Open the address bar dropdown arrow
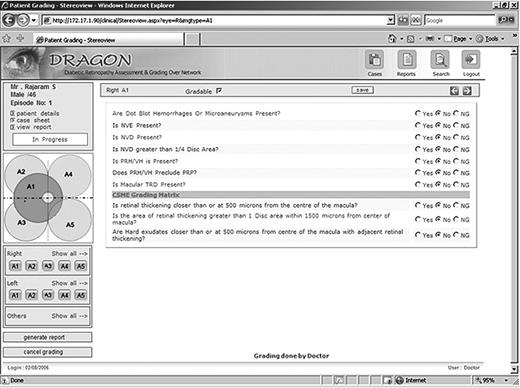520x388 pixels. coord(391,20)
